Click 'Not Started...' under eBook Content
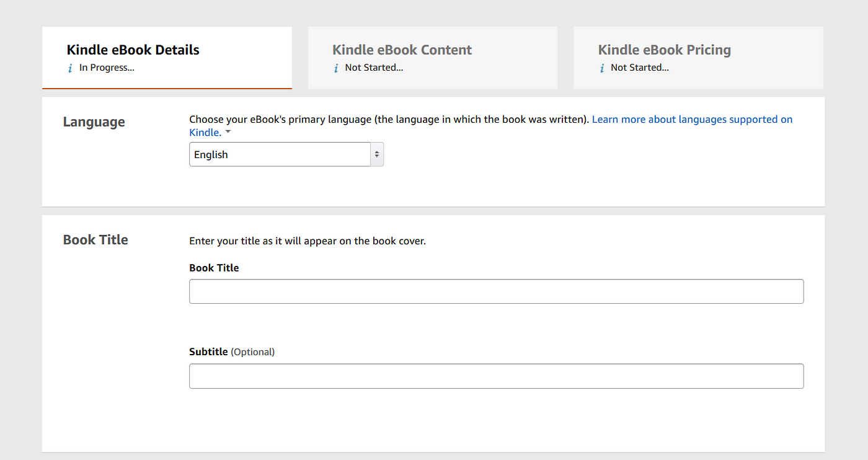Screen dimensions: 868x460 (374, 68)
